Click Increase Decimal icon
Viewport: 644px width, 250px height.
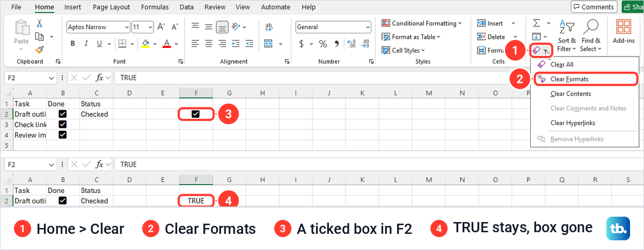pyautogui.click(x=352, y=44)
